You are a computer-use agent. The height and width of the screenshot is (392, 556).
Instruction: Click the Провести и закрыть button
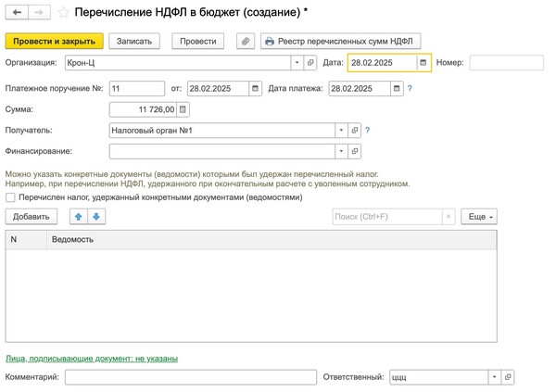(55, 42)
